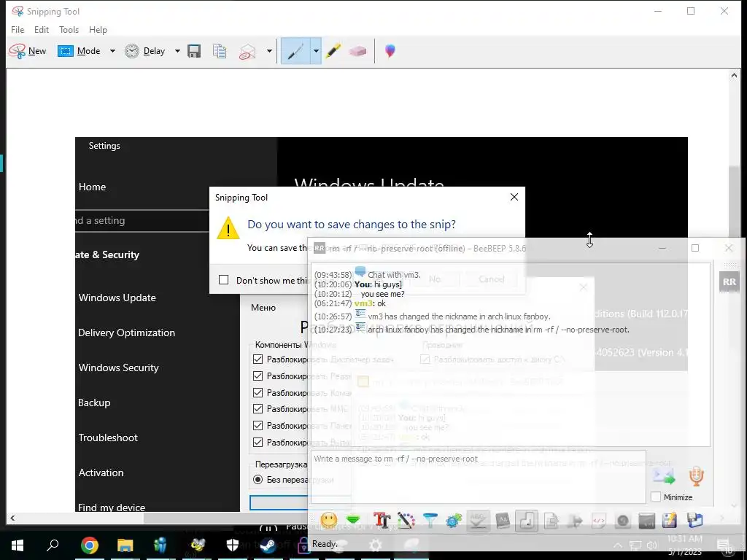Click the round gray disc icon in BeeBEEP toolbar
Viewport: 747px width, 560px height.
[x=623, y=521]
